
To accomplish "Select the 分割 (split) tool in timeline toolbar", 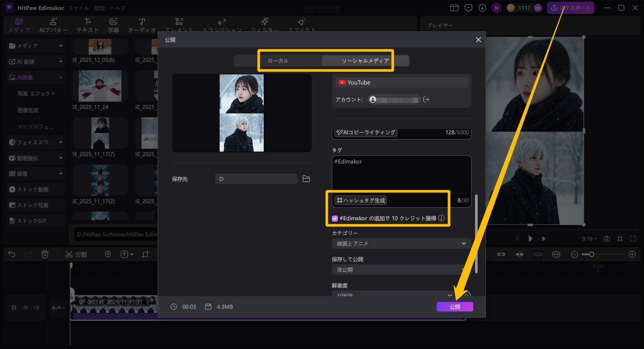I will (77, 254).
